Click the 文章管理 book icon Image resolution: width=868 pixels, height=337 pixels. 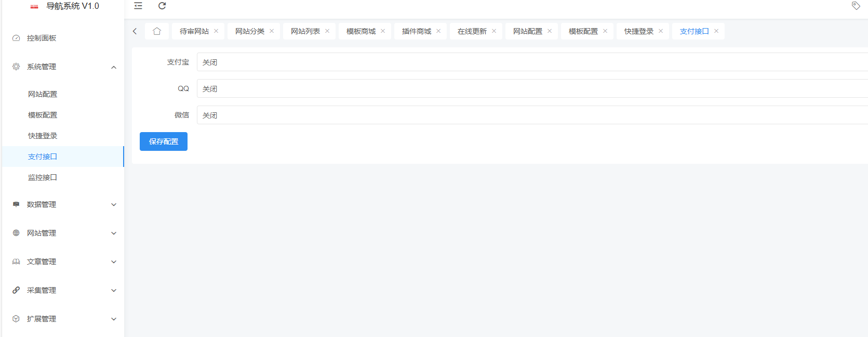pos(16,262)
